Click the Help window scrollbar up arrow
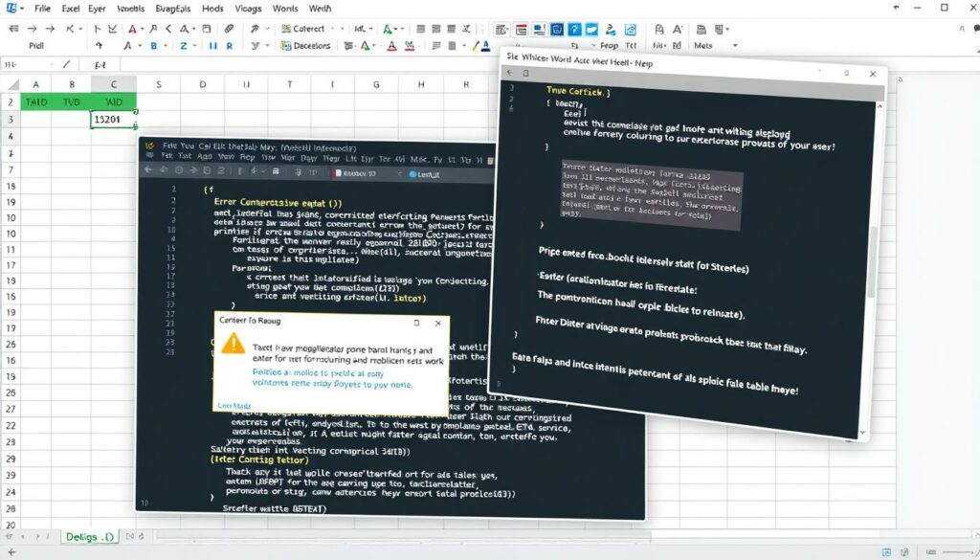 879,106
